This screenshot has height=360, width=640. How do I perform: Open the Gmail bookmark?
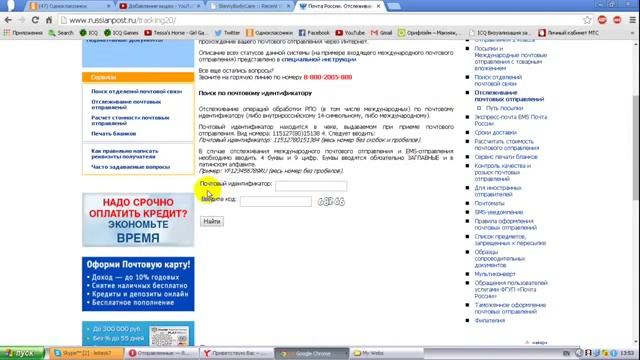[x=381, y=33]
